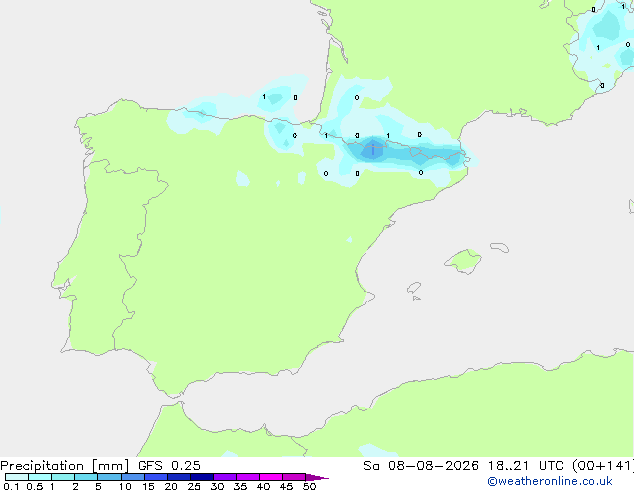Click the darkest blue precipitation core over the Pyrenees
Screen dimensions: 634x490
pos(372,149)
